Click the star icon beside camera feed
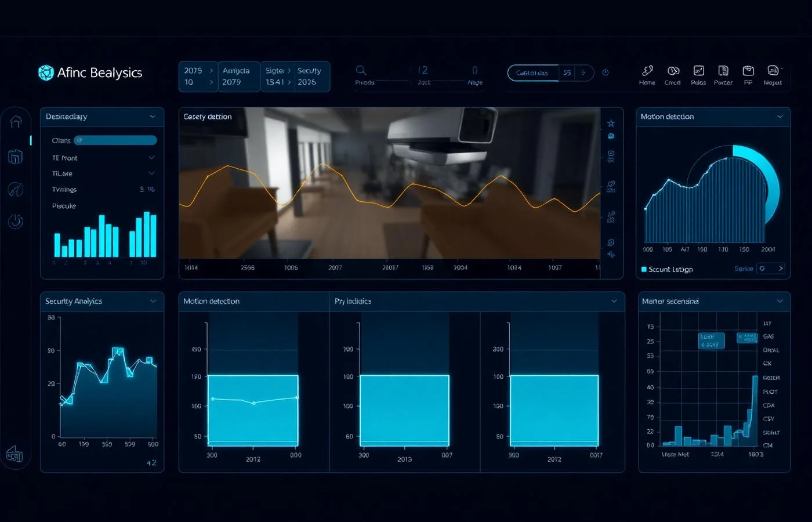The height and width of the screenshot is (522, 812). point(611,123)
